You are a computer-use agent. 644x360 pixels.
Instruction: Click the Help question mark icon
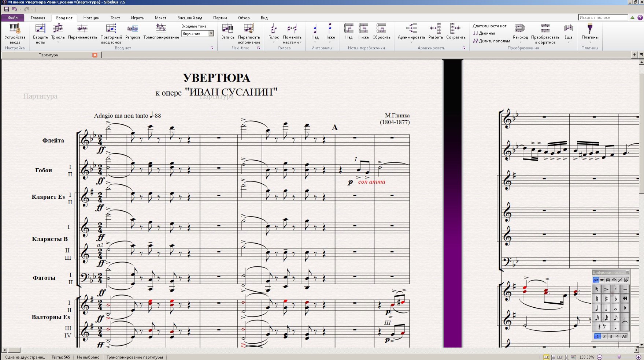[x=640, y=18]
